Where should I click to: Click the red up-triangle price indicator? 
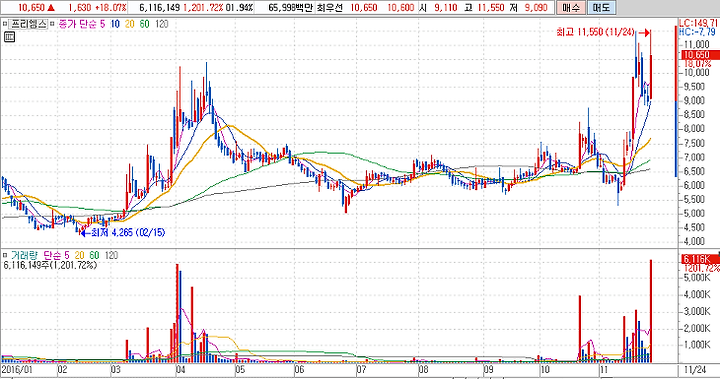click(x=51, y=7)
